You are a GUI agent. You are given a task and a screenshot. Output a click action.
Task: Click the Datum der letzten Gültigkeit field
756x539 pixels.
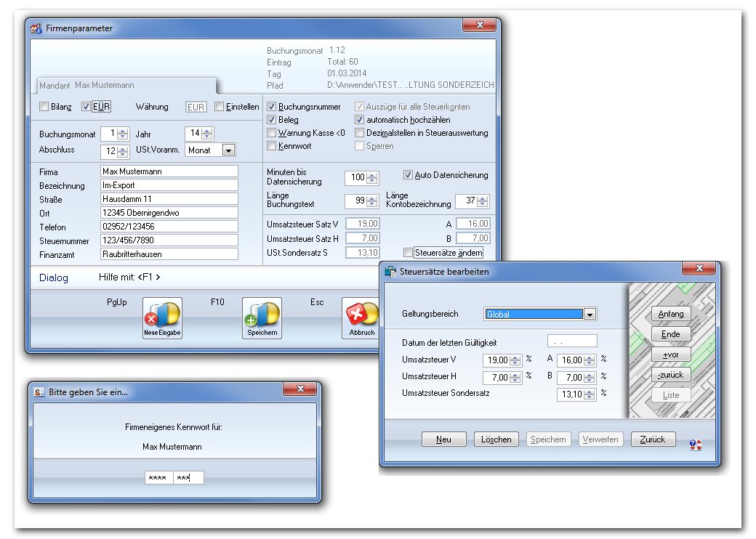572,341
